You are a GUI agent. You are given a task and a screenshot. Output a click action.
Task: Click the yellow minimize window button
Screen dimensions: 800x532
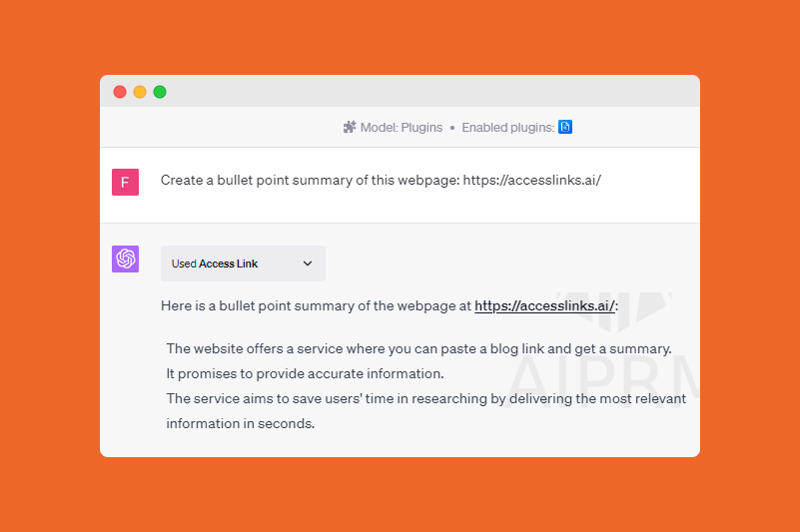140,92
